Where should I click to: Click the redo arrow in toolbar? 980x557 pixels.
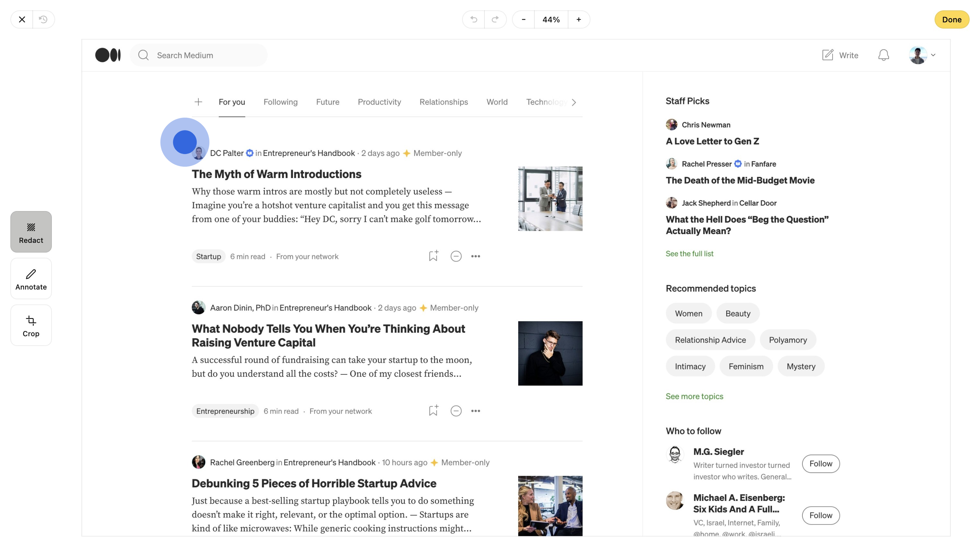coord(495,19)
